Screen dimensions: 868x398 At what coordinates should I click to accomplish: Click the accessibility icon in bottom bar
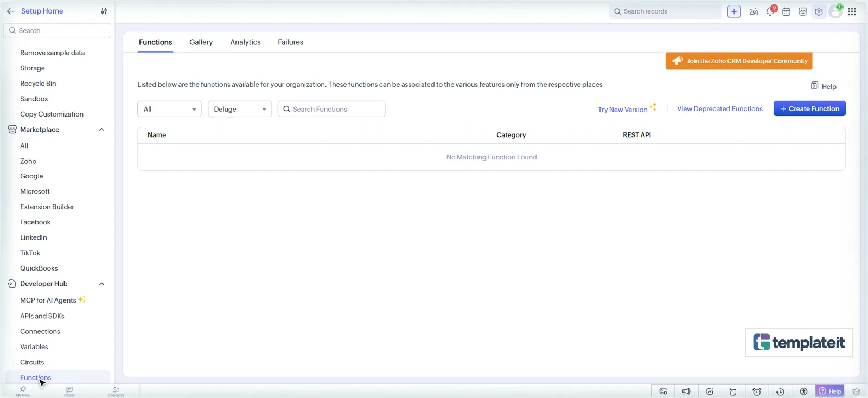point(803,391)
